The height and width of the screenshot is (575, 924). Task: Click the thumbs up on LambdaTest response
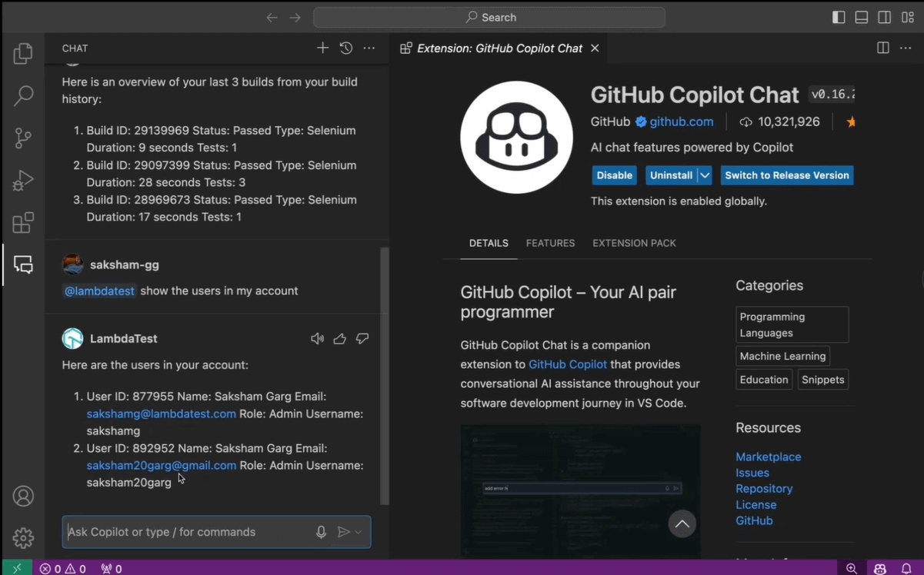(x=339, y=339)
